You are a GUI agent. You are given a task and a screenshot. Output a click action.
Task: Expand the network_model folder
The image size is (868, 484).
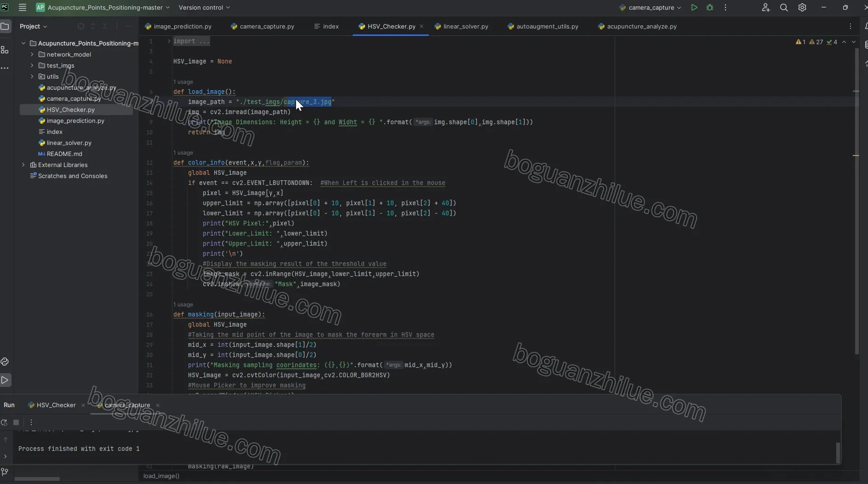32,54
